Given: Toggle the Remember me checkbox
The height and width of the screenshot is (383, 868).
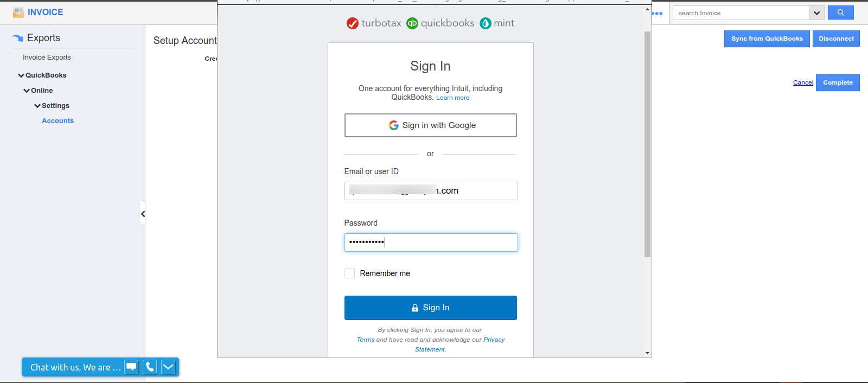Looking at the screenshot, I should [349, 273].
